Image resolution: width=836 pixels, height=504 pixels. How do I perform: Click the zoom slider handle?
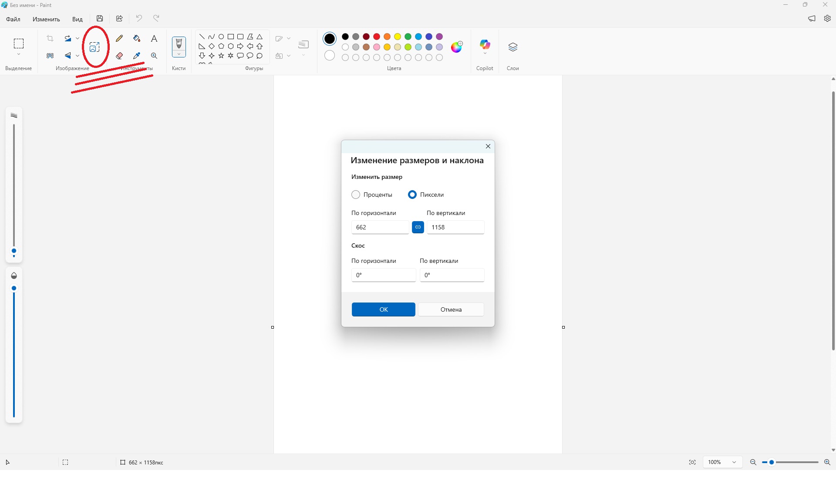tap(772, 462)
